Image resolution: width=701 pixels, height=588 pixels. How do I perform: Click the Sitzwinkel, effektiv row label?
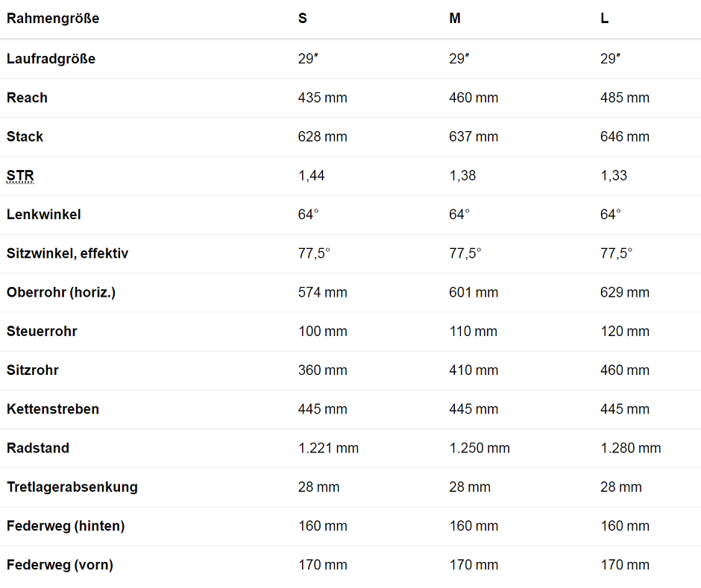tap(68, 253)
